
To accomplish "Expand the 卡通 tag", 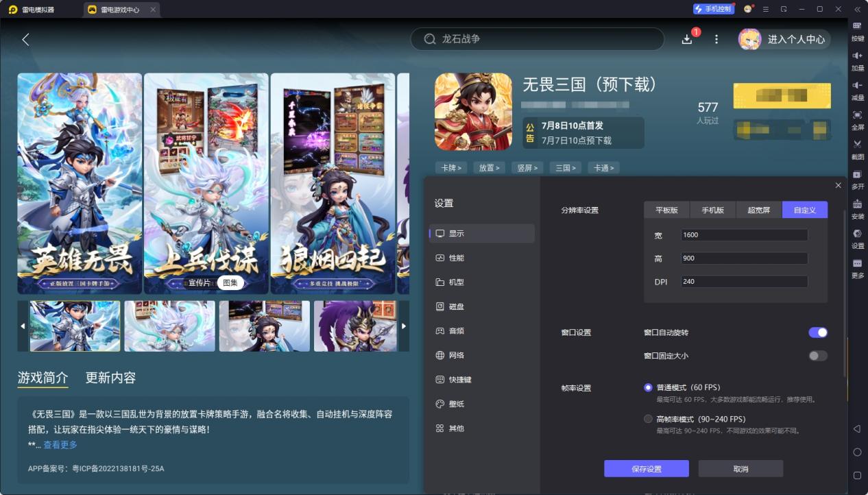I will point(603,167).
